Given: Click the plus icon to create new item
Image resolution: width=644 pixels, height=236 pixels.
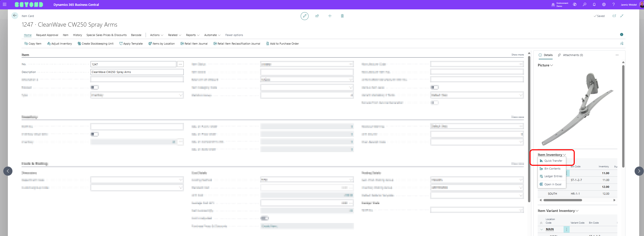Looking at the screenshot, I should [330, 16].
